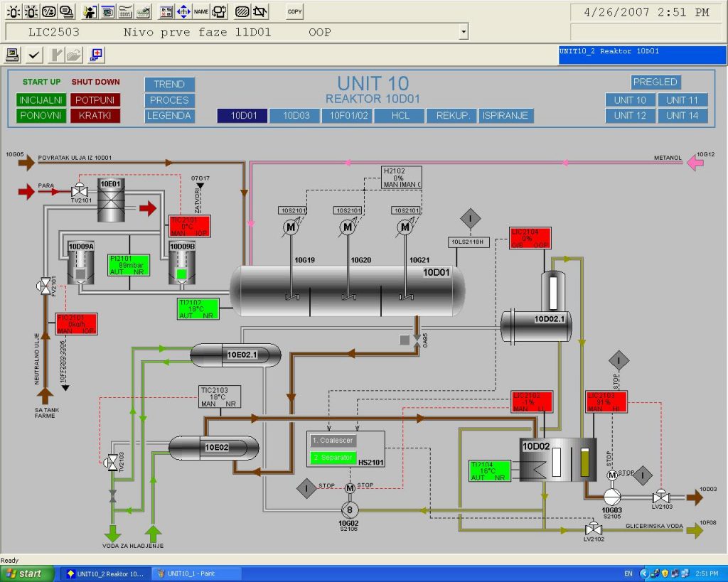Open the TIC2103 controller faceplate
728x582 pixels.
pos(219,397)
